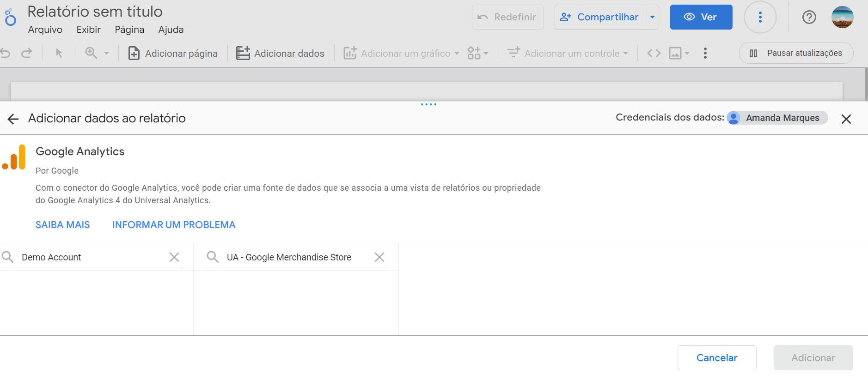The width and height of the screenshot is (868, 380).
Task: Click the Google Analytics connector logo
Action: click(x=14, y=157)
